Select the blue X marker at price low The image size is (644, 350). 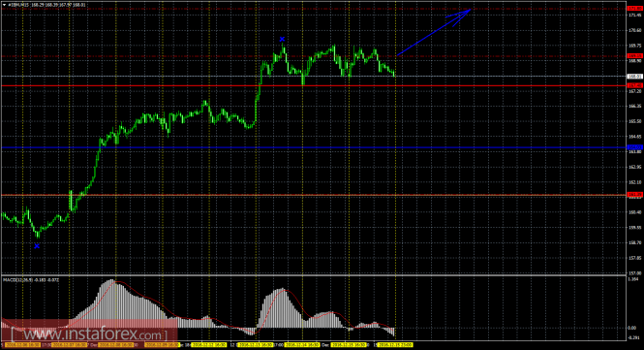37,246
